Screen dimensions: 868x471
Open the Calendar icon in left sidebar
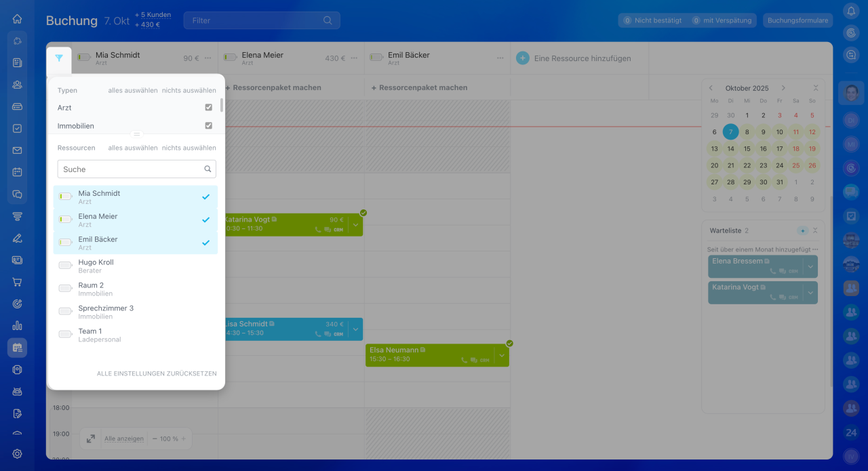click(x=17, y=172)
